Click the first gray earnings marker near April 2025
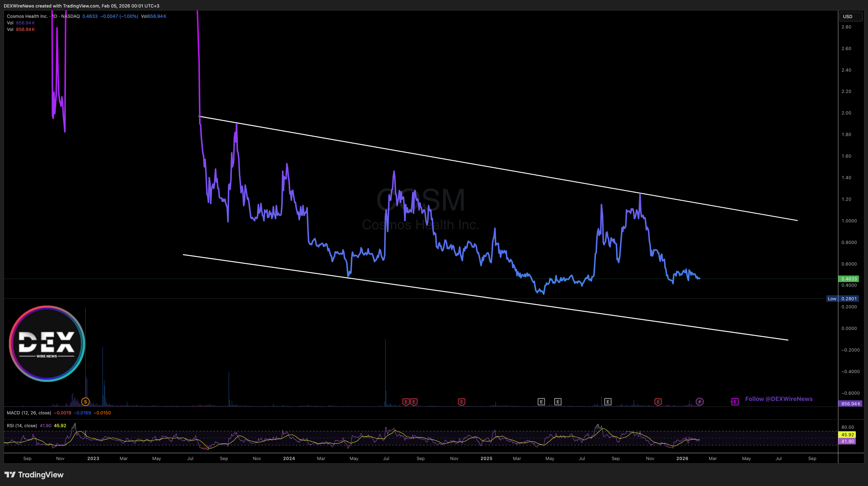 point(541,402)
